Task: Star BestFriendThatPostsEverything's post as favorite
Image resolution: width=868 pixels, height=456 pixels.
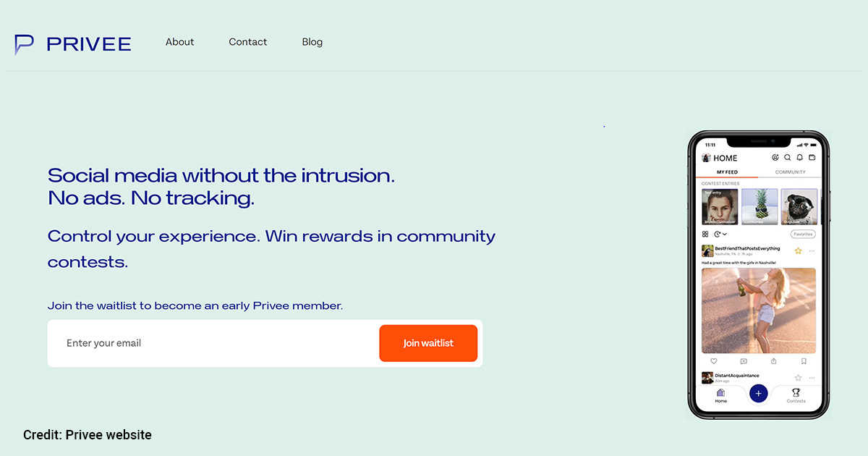Action: tap(799, 250)
